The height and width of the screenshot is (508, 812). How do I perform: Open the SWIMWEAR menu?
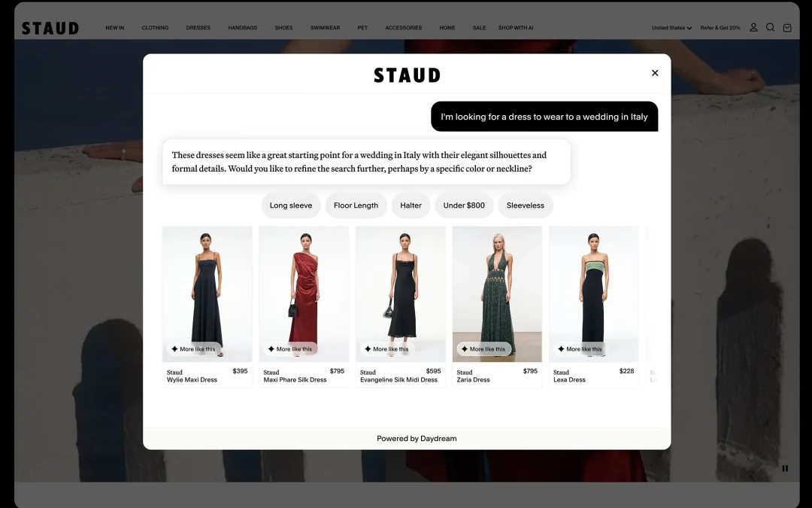(326, 28)
